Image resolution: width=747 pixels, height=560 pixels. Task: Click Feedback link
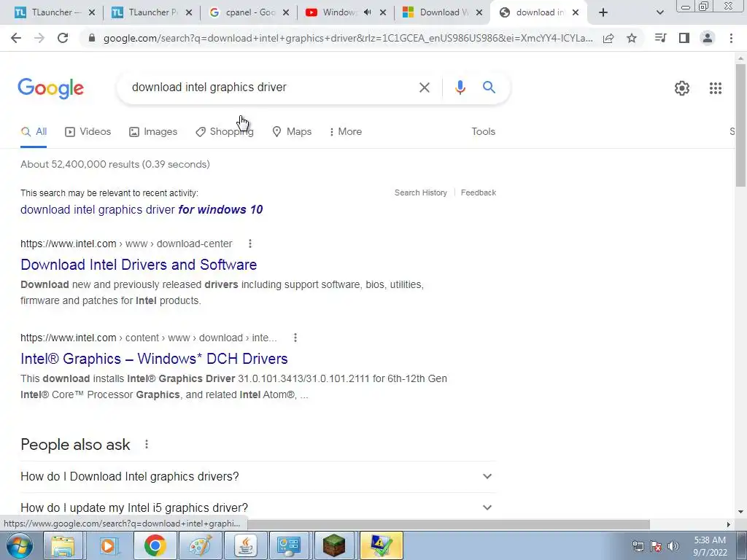pyautogui.click(x=479, y=192)
